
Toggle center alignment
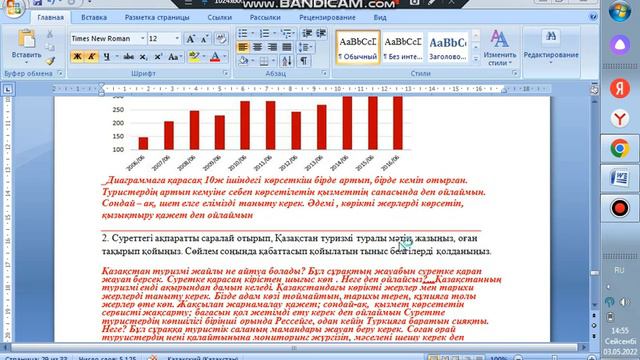tap(258, 47)
